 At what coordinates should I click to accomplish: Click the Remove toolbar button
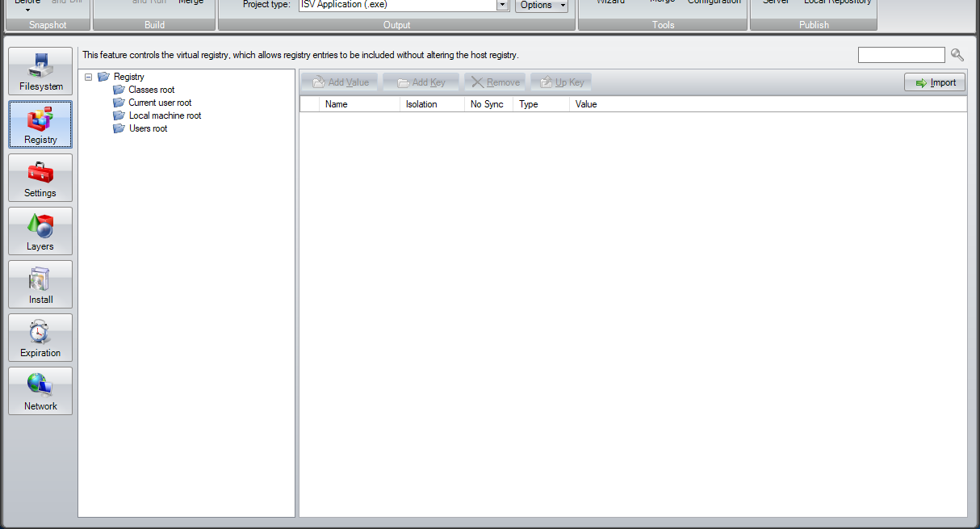pyautogui.click(x=494, y=82)
